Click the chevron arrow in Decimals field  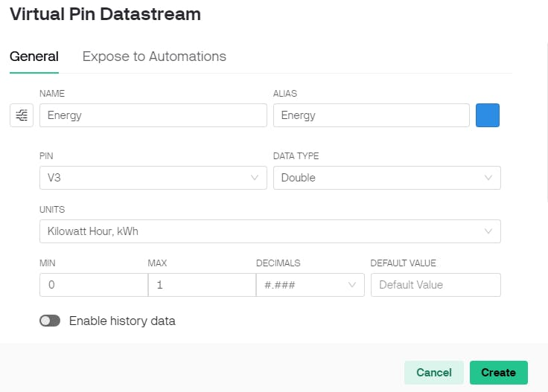click(352, 285)
